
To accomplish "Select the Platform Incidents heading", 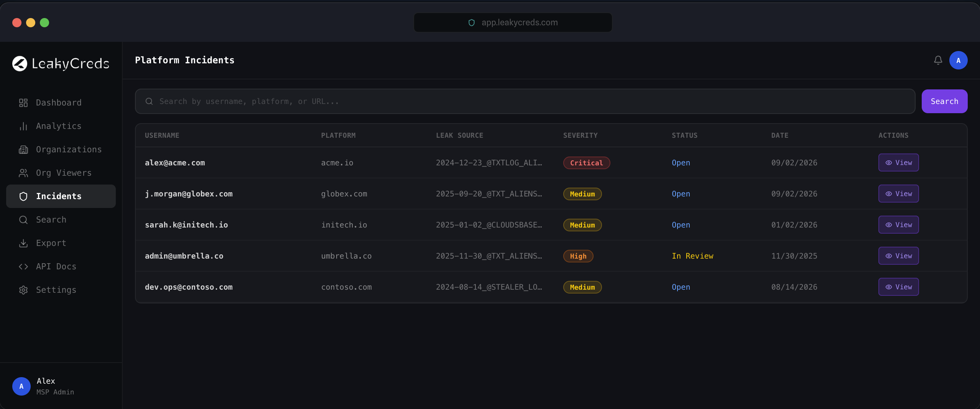I will pos(184,60).
